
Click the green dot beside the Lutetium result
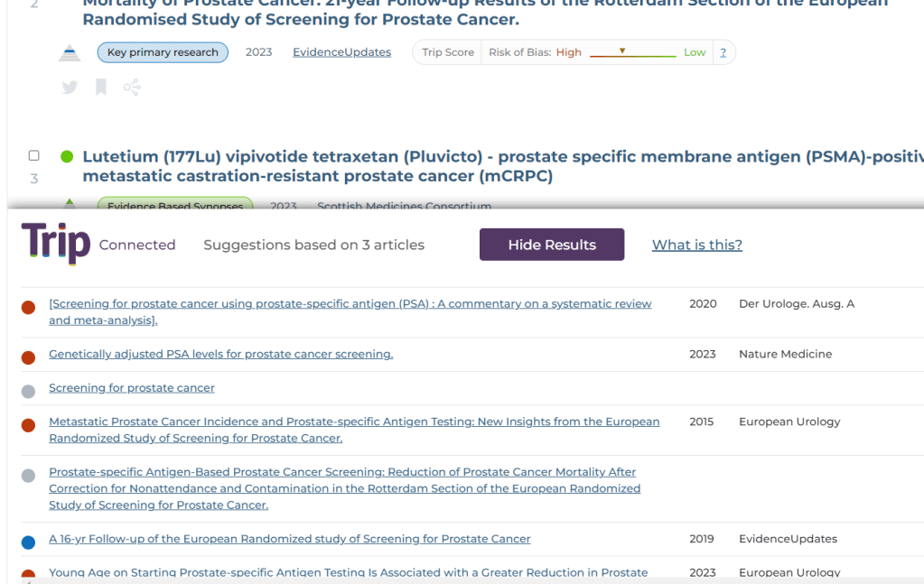pyautogui.click(x=67, y=157)
